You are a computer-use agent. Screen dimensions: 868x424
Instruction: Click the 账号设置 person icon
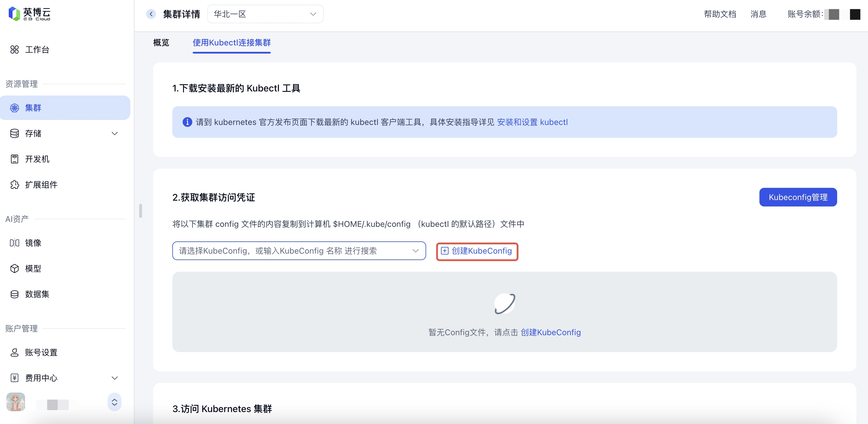click(x=15, y=352)
